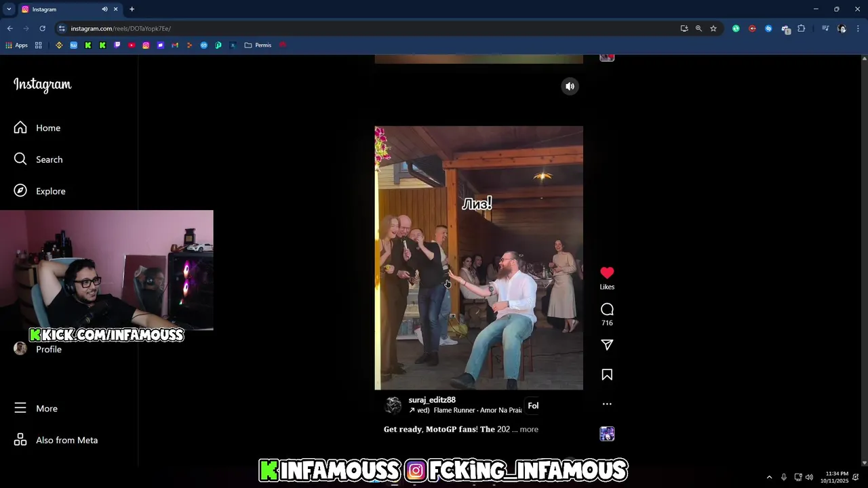This screenshot has width=868, height=488.
Task: Show hidden system tray icons
Action: click(769, 477)
